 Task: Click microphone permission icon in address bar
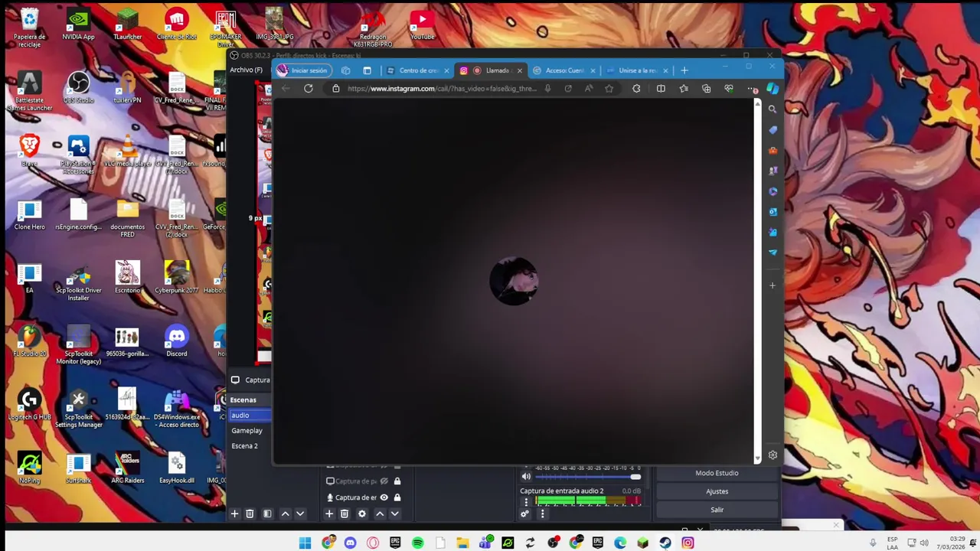click(547, 89)
